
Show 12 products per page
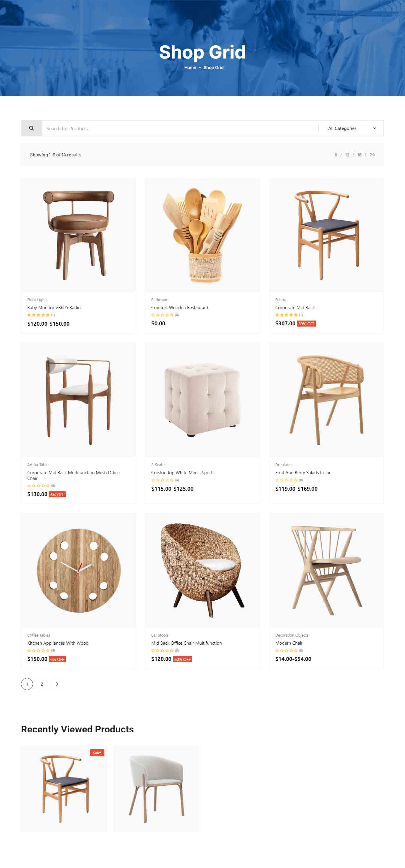[x=347, y=155]
